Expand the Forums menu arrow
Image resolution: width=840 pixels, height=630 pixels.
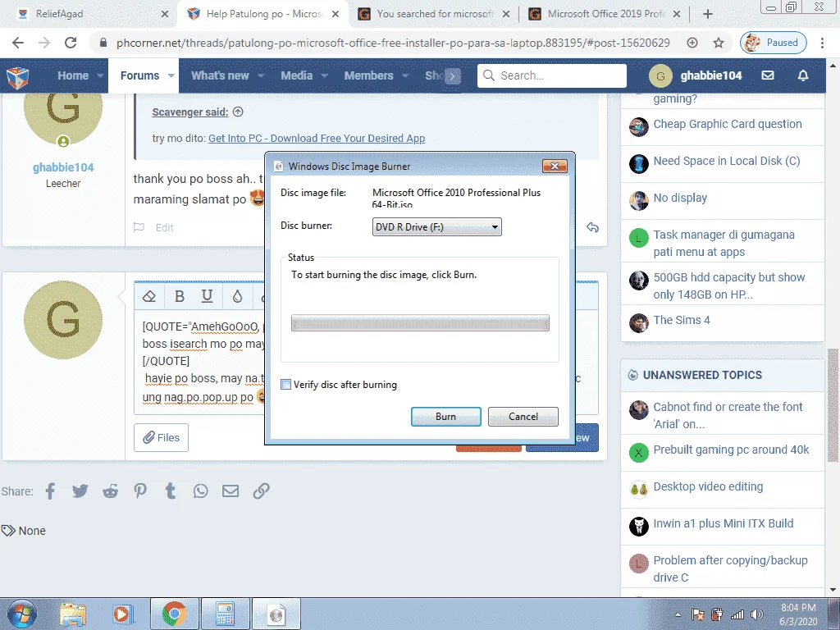click(171, 76)
